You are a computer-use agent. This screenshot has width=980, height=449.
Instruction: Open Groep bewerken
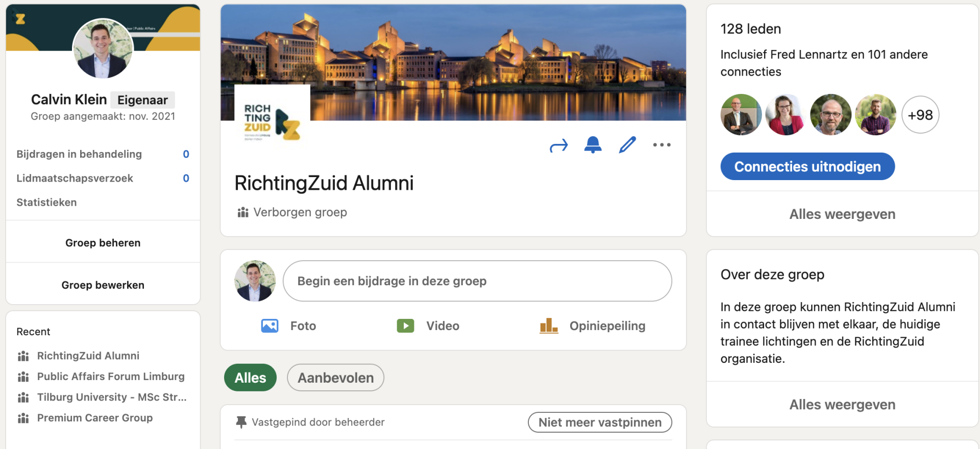click(x=103, y=285)
